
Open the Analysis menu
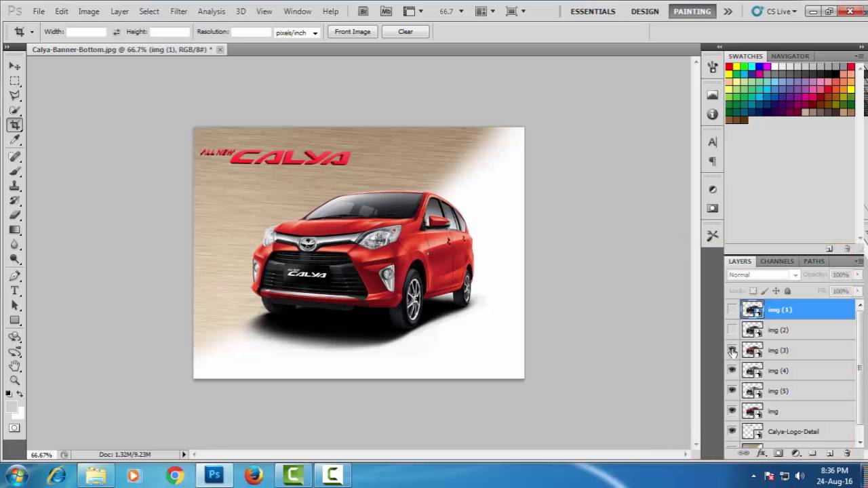point(211,12)
